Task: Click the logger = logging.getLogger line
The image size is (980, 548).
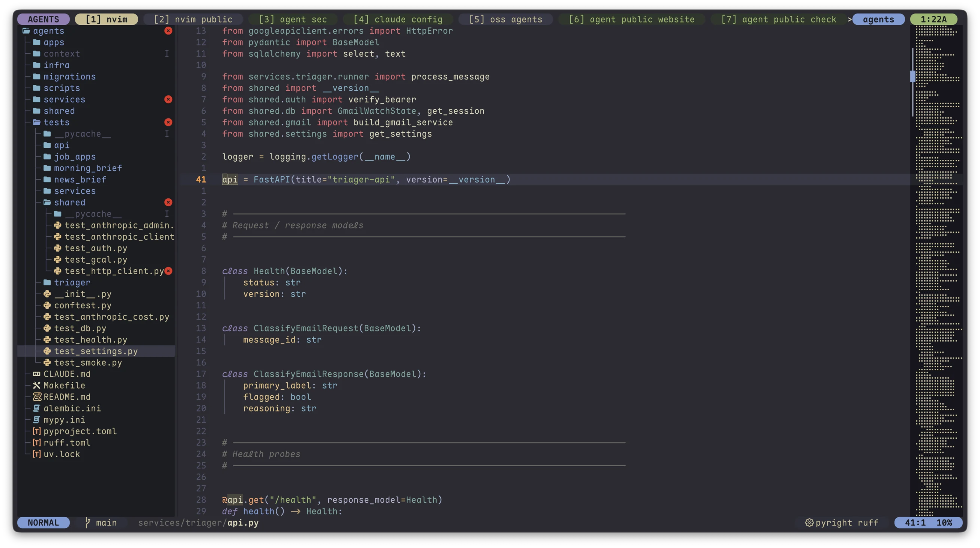Action: 317,157
